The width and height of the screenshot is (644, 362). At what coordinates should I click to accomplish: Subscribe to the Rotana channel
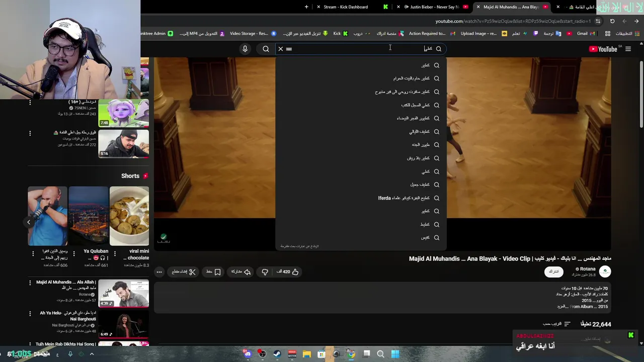(x=553, y=271)
